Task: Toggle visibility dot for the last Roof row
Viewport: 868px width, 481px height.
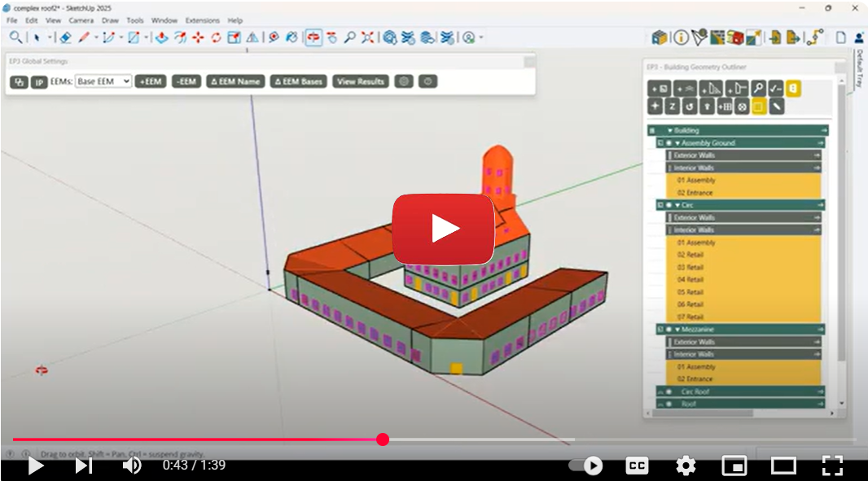Action: click(x=669, y=404)
